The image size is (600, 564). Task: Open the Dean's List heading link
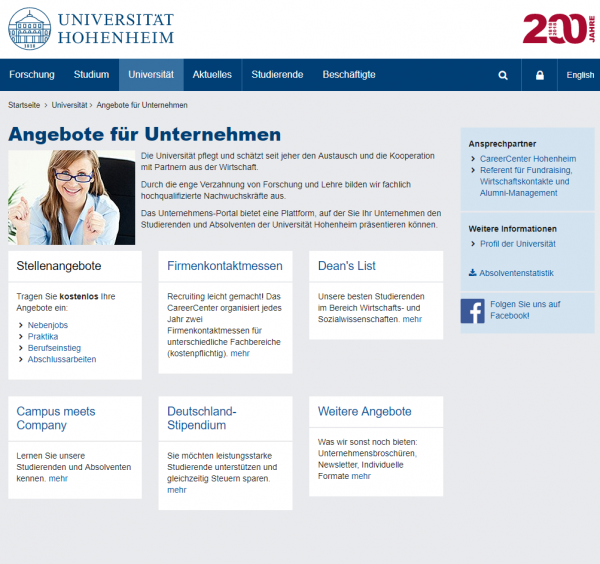tap(347, 266)
